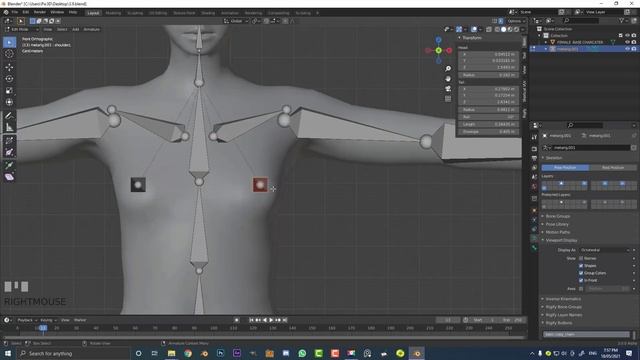This screenshot has width=640, height=360.
Task: Select the Cursor tool
Action: click(9, 54)
